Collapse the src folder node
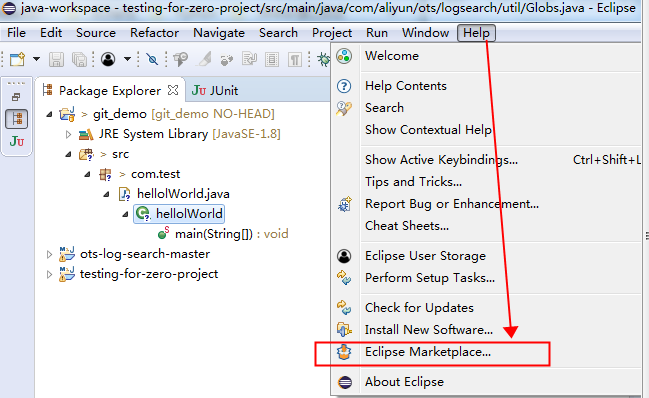Image resolution: width=649 pixels, height=398 pixels. point(68,154)
